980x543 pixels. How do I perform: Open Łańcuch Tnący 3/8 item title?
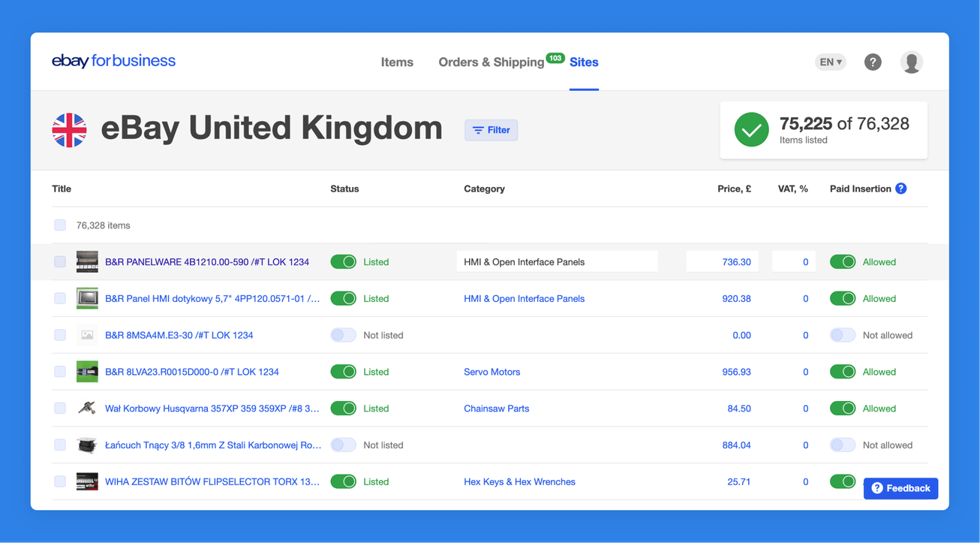213,445
